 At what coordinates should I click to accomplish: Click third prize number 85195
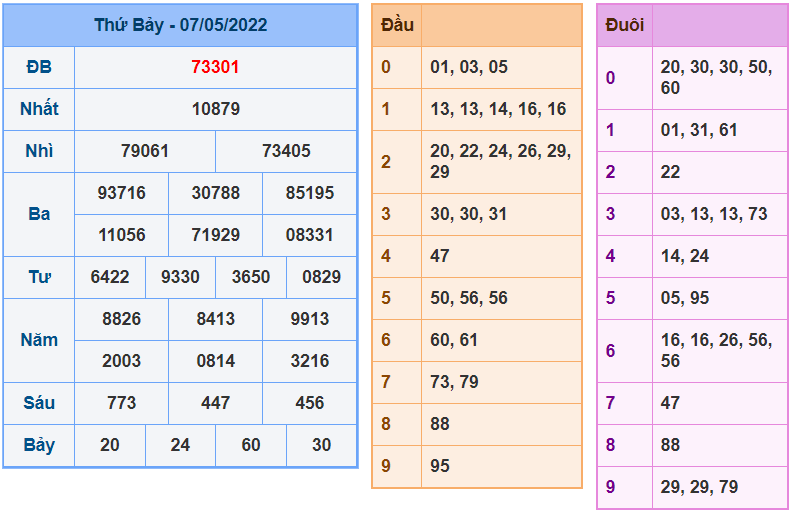pyautogui.click(x=310, y=193)
